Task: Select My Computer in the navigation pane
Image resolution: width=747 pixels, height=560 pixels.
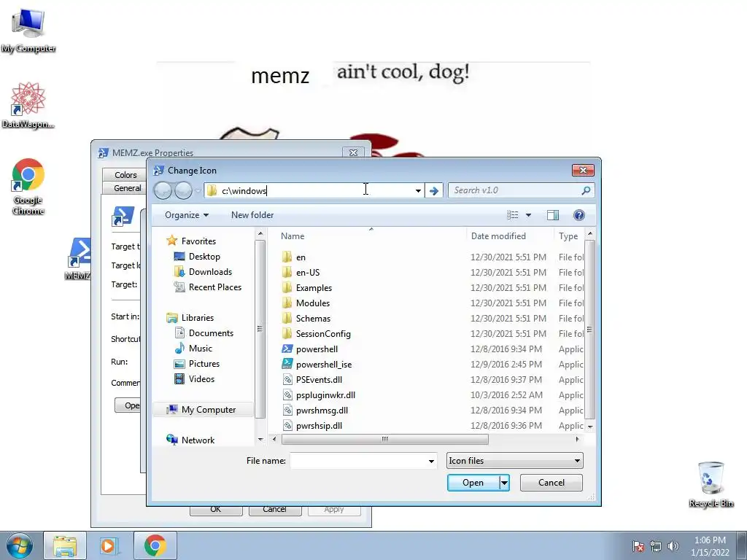Action: pos(204,410)
